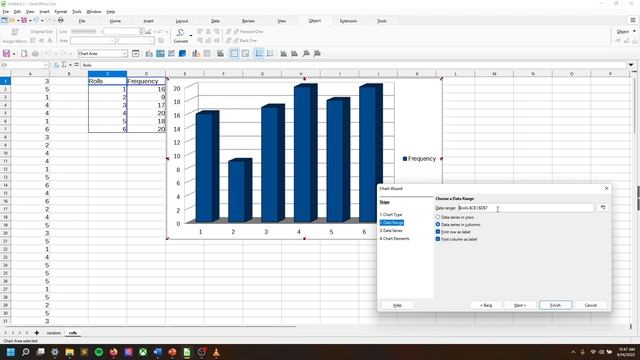The width and height of the screenshot is (640, 360).
Task: Click the Line style preview box in ribbon
Action: (x=84, y=31)
